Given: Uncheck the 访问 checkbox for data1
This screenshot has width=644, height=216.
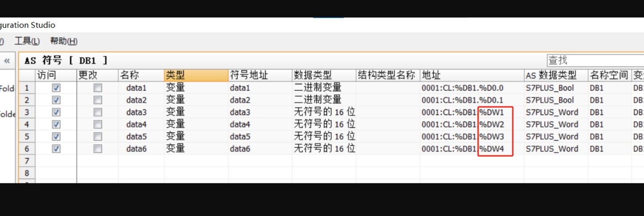Looking at the screenshot, I should point(56,88).
